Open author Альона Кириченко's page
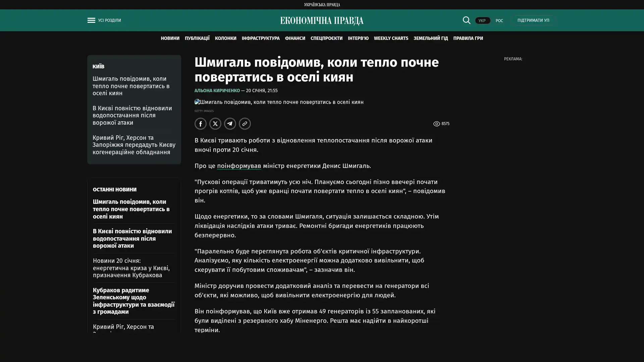The height and width of the screenshot is (362, 644). (x=217, y=90)
